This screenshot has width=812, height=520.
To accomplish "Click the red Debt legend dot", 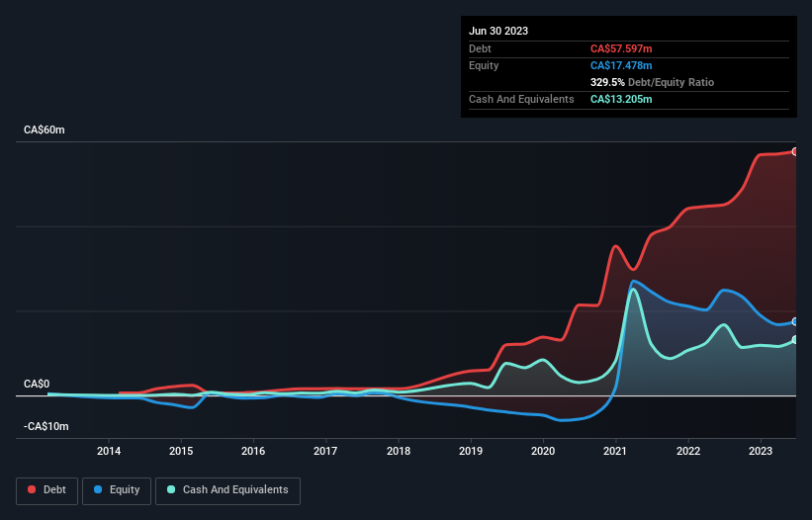I will click(32, 489).
